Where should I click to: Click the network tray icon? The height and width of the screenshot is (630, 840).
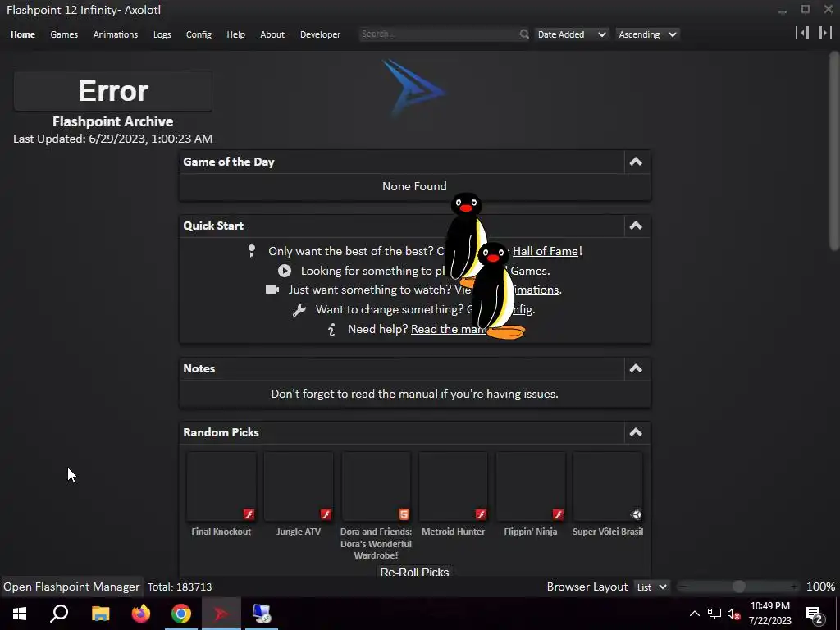(x=714, y=614)
